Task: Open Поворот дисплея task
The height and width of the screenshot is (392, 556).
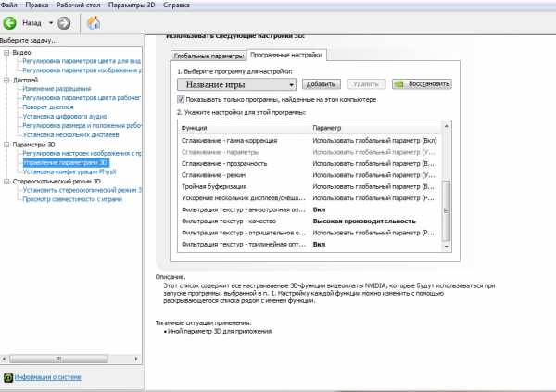Action: point(48,107)
